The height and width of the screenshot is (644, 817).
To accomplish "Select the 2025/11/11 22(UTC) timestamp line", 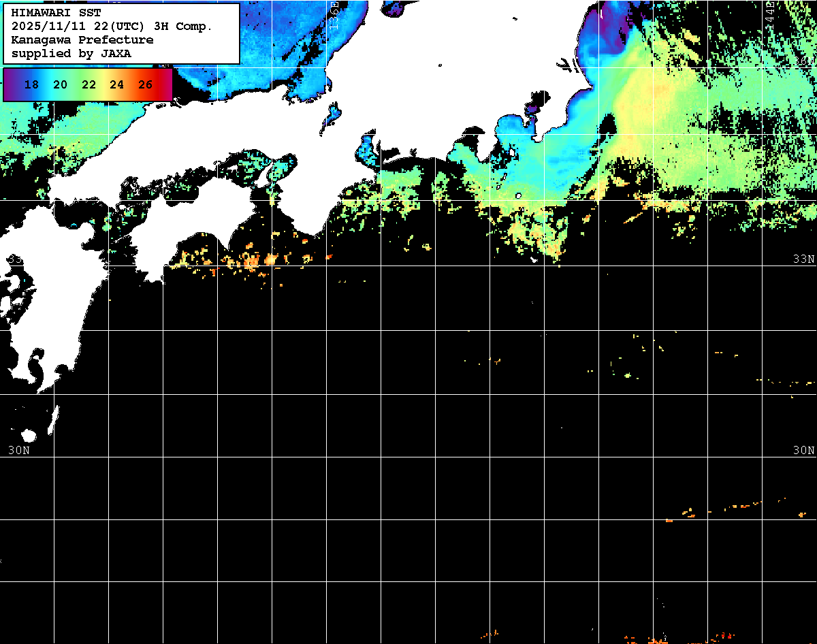I will click(112, 26).
